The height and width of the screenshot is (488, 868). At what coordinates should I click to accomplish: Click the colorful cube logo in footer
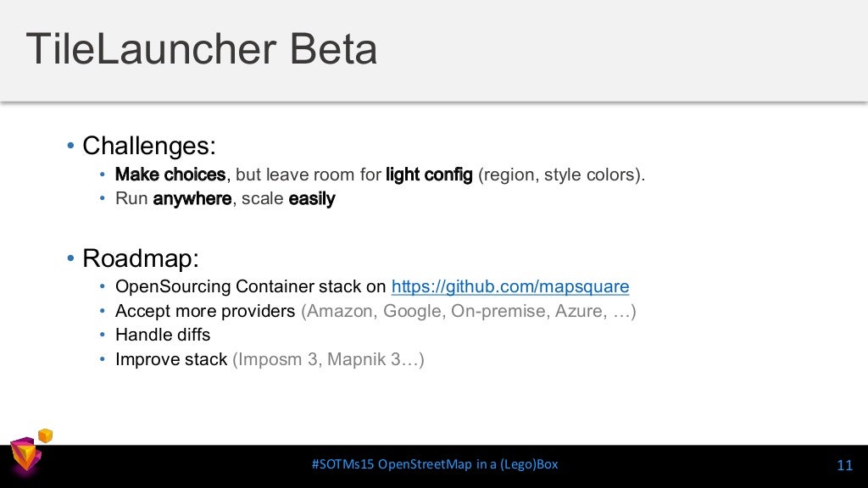(x=25, y=457)
